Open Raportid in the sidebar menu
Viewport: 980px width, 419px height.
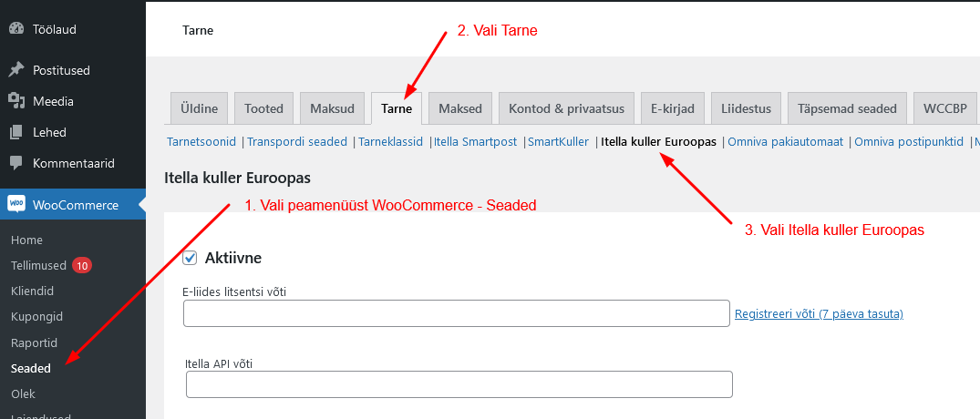tap(34, 343)
